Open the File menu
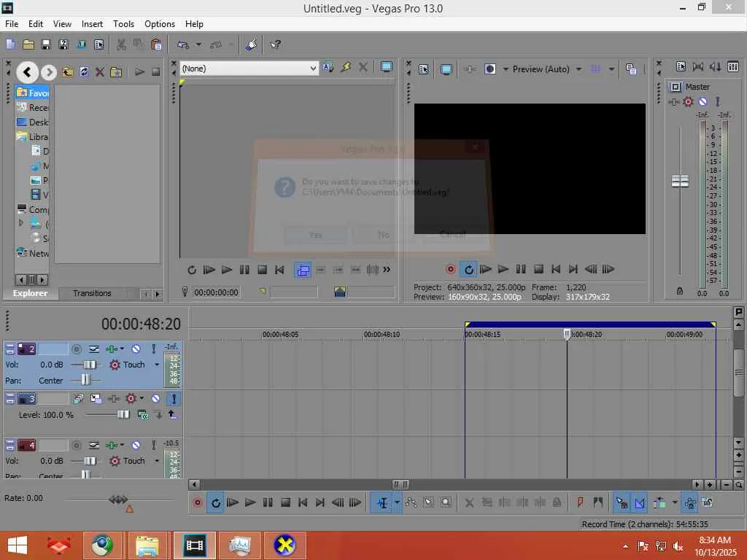This screenshot has width=747, height=560. point(12,24)
